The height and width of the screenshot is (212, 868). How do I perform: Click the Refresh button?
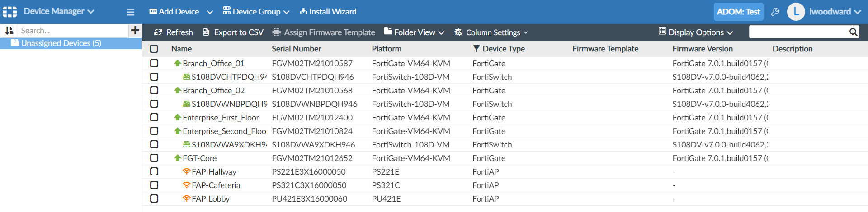click(x=174, y=32)
